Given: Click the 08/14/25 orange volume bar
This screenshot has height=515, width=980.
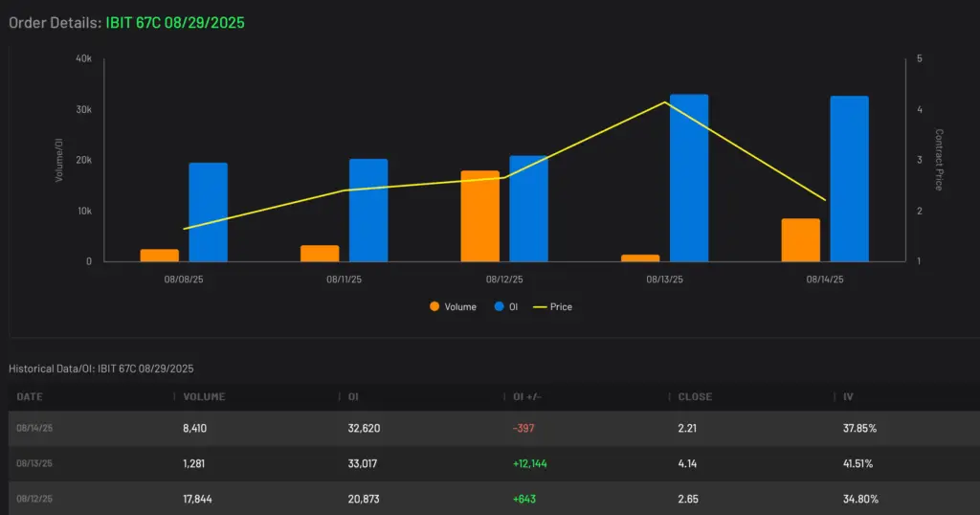Looking at the screenshot, I should (801, 240).
